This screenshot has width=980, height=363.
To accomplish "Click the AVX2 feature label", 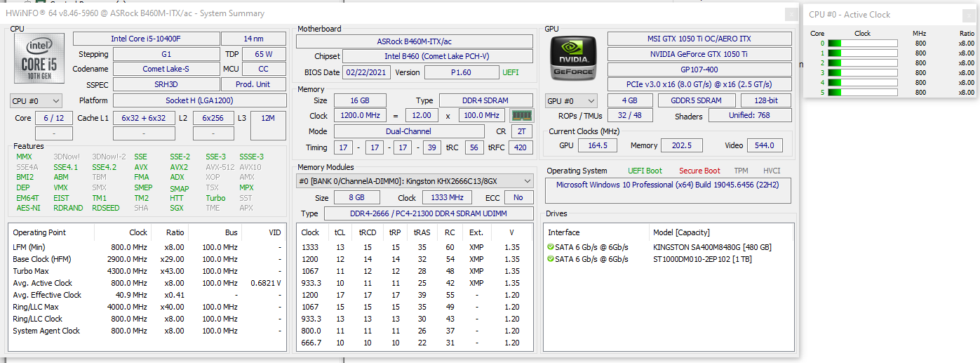I will coord(179,167).
